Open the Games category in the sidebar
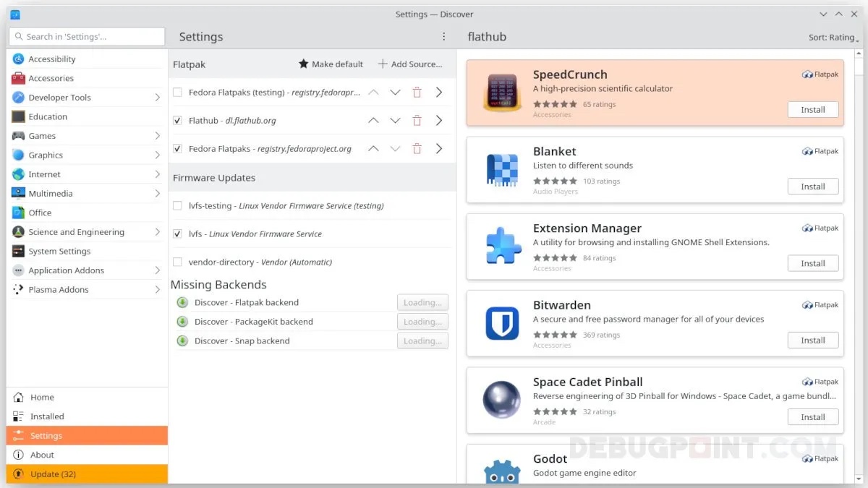The image size is (868, 488). 43,135
